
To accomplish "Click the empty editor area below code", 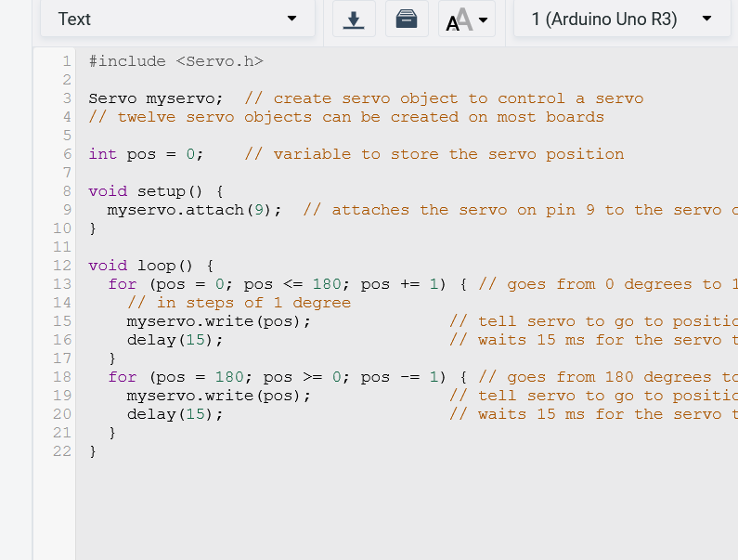I will [x=405, y=509].
